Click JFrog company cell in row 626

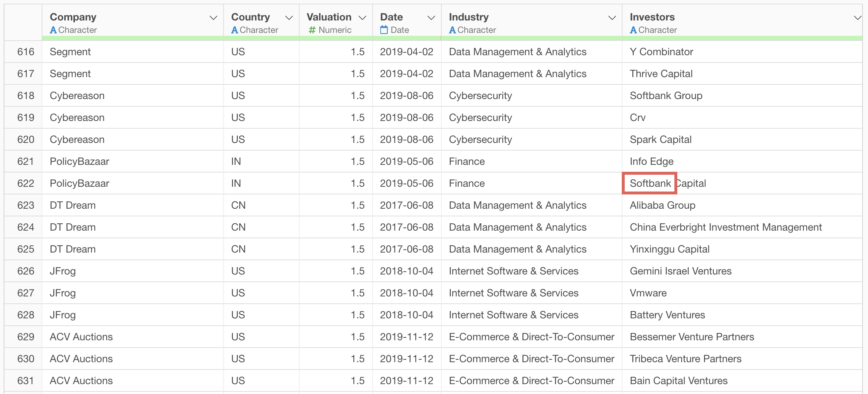pyautogui.click(x=133, y=271)
